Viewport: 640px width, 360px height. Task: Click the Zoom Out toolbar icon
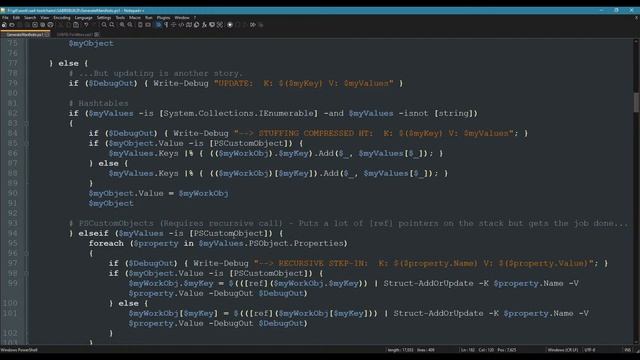[x=130, y=25]
